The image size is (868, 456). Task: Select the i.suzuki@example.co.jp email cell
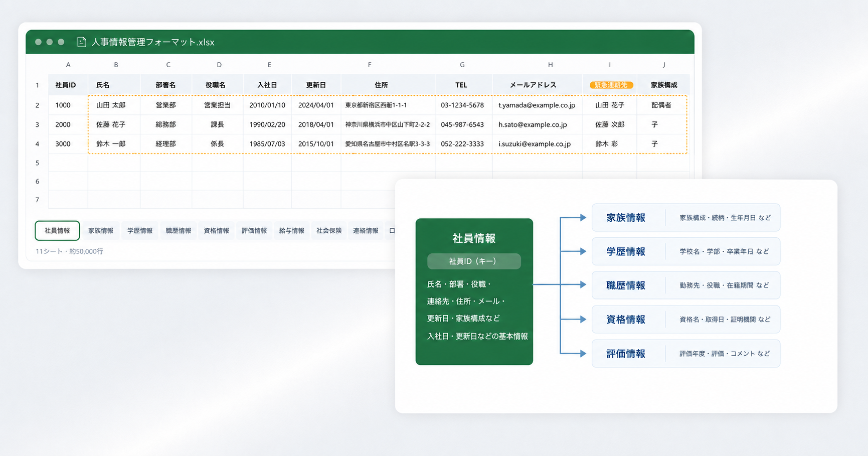pyautogui.click(x=538, y=144)
